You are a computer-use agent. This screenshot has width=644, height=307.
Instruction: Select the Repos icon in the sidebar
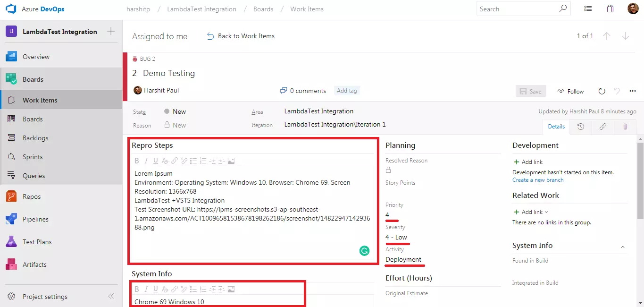(10, 196)
